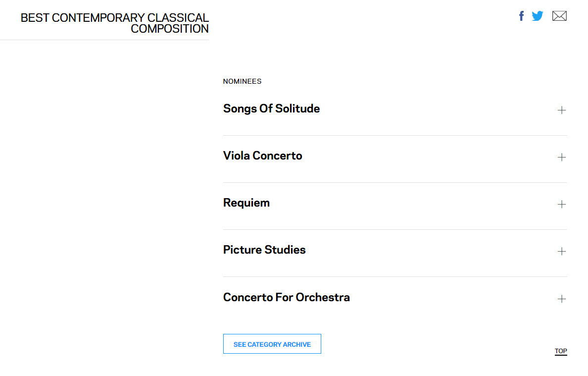
Task: Expand Concerto For Orchestra using plus icon
Action: (x=562, y=299)
